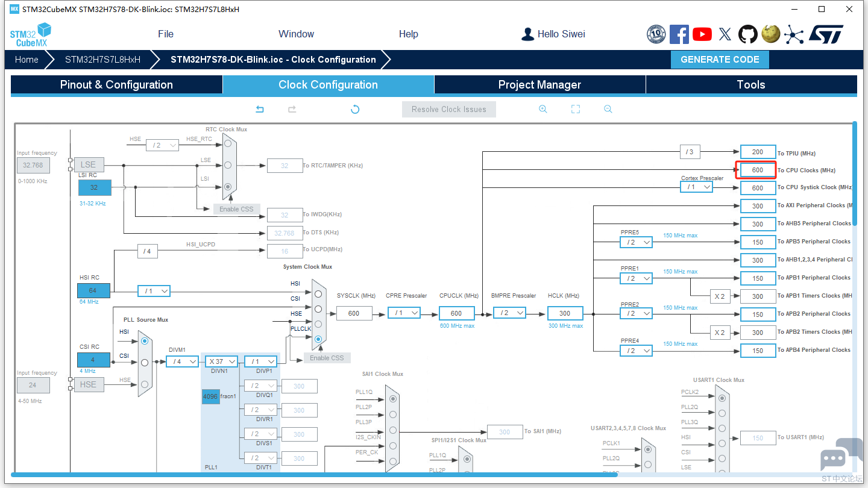Click the HCLK (MHz) value field

coord(565,313)
